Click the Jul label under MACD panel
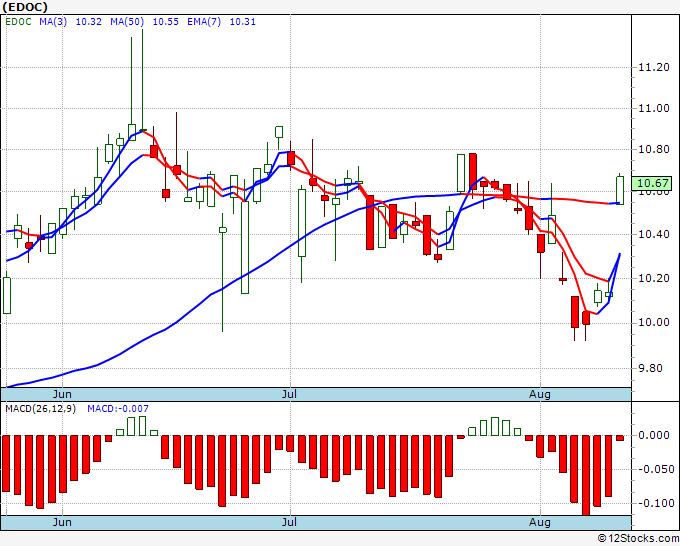The image size is (680, 546). pyautogui.click(x=289, y=522)
